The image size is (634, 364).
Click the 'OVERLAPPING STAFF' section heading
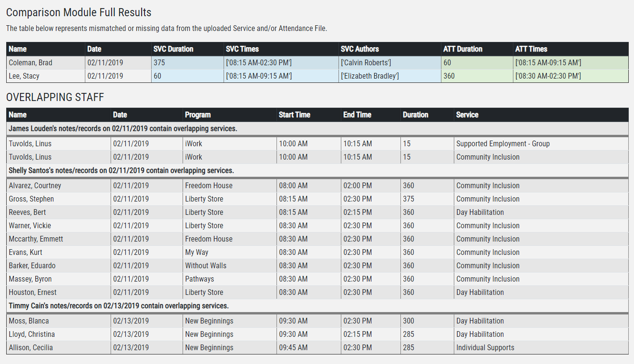(55, 97)
